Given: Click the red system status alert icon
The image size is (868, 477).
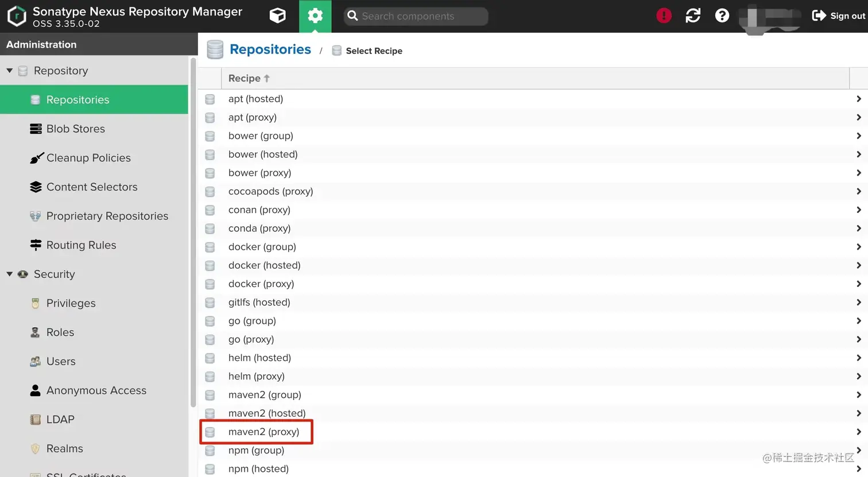Looking at the screenshot, I should point(664,15).
